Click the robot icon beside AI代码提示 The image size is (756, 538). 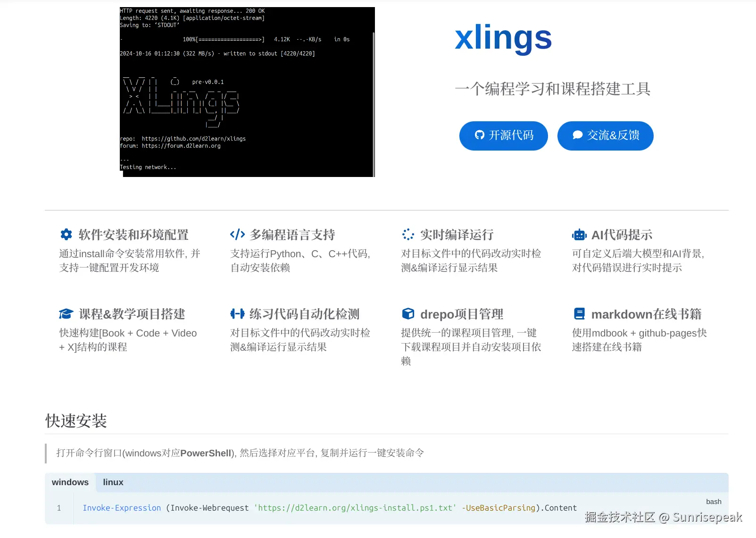(x=579, y=235)
